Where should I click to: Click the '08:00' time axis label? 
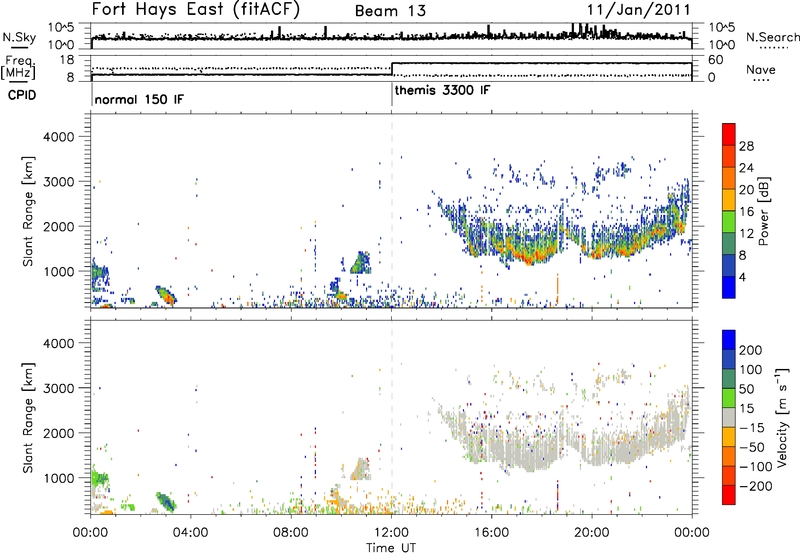click(x=291, y=533)
